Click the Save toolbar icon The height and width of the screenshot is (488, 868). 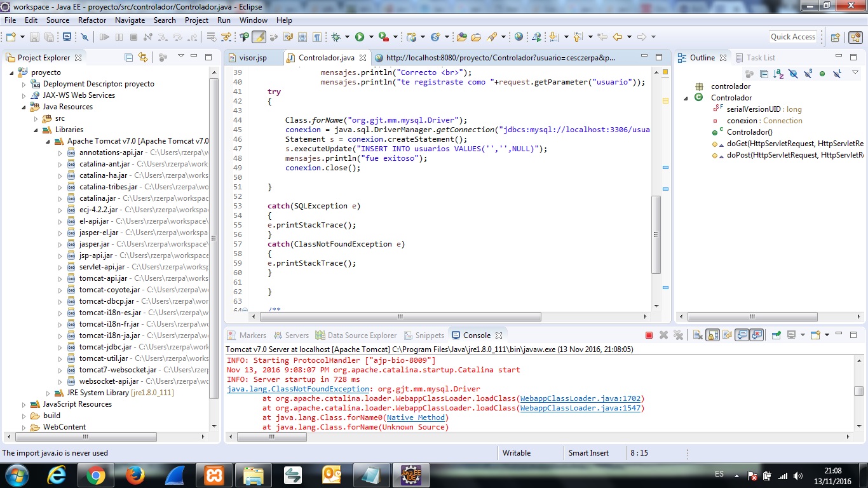tap(34, 37)
